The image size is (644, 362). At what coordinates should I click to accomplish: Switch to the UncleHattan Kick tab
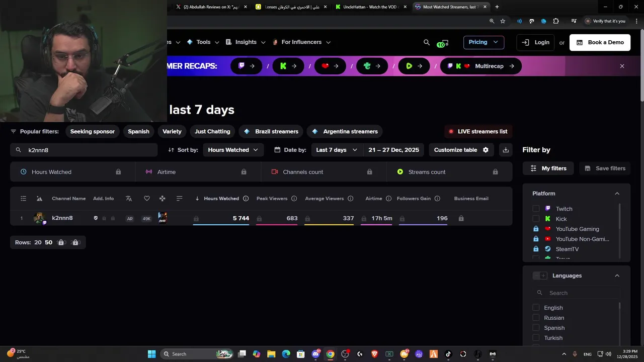(371, 7)
